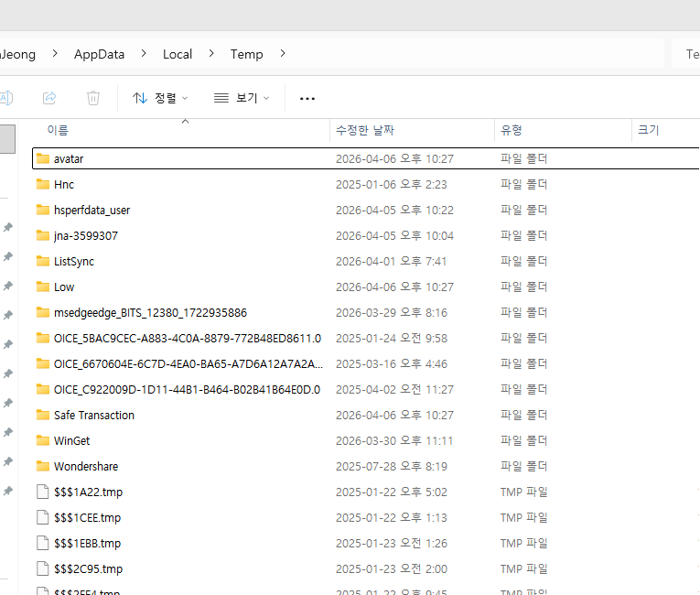Select AppData in the address breadcrumb

coord(99,54)
